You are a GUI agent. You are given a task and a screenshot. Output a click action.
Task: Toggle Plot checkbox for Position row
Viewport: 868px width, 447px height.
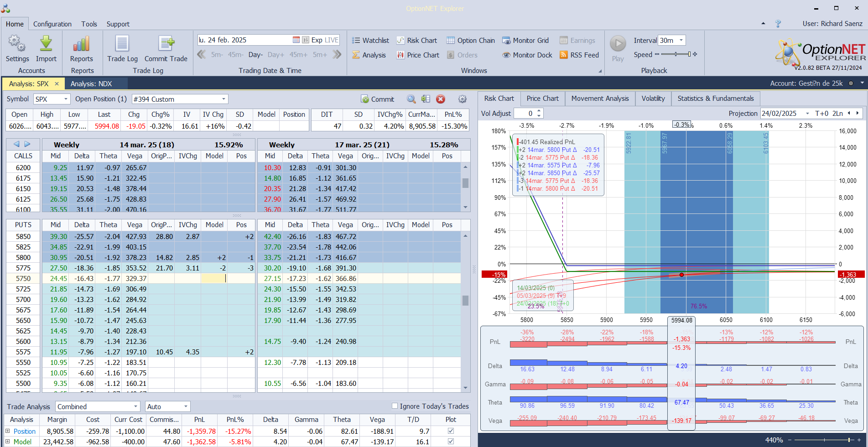[x=451, y=431]
